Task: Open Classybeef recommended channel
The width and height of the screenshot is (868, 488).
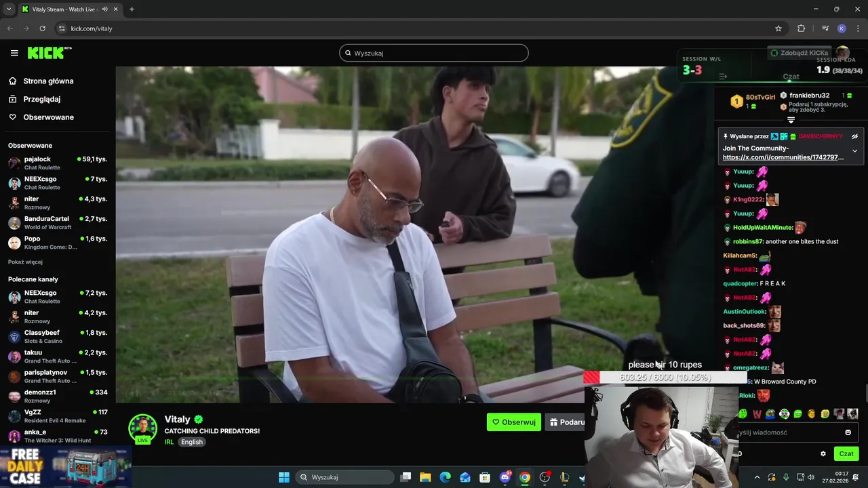Action: tap(58, 336)
